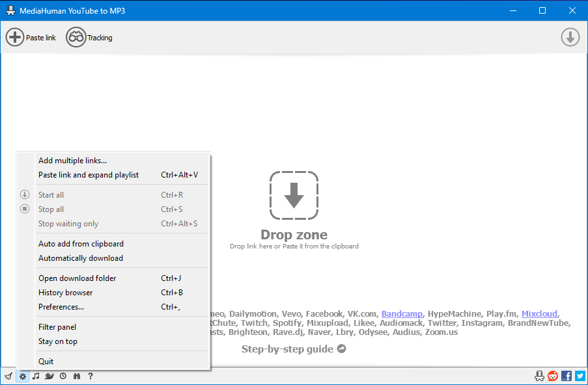Image resolution: width=588 pixels, height=385 pixels.
Task: Open help with the question mark icon
Action: pos(91,376)
